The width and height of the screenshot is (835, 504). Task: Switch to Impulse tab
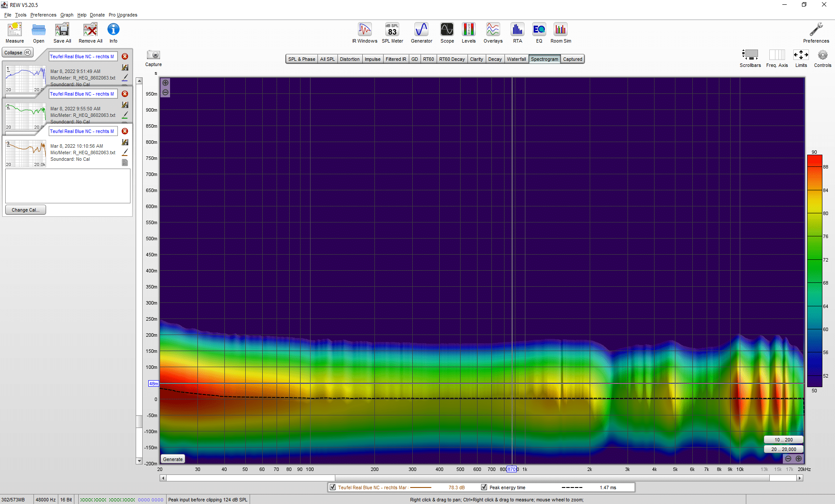click(372, 59)
